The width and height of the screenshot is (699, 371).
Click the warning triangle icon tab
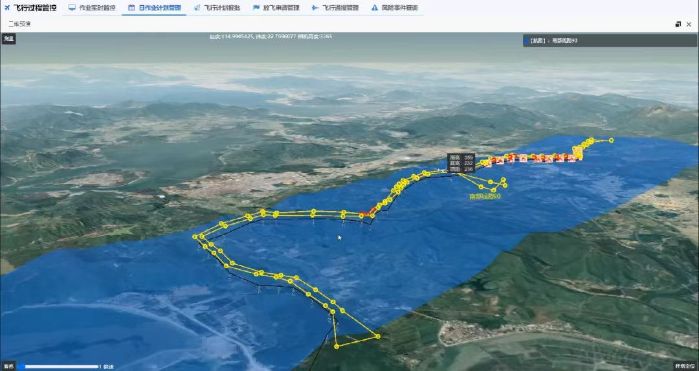pos(374,8)
